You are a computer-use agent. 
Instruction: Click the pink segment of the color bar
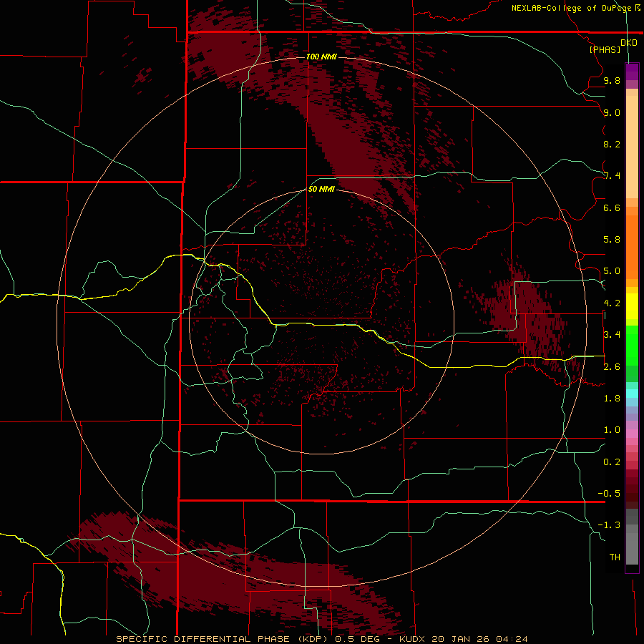632,434
